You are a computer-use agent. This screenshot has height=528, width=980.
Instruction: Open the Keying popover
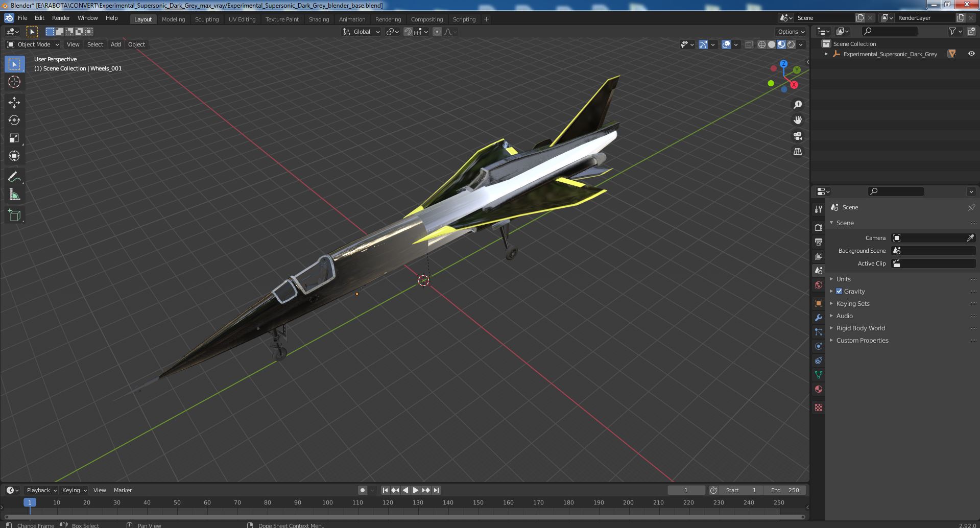74,490
